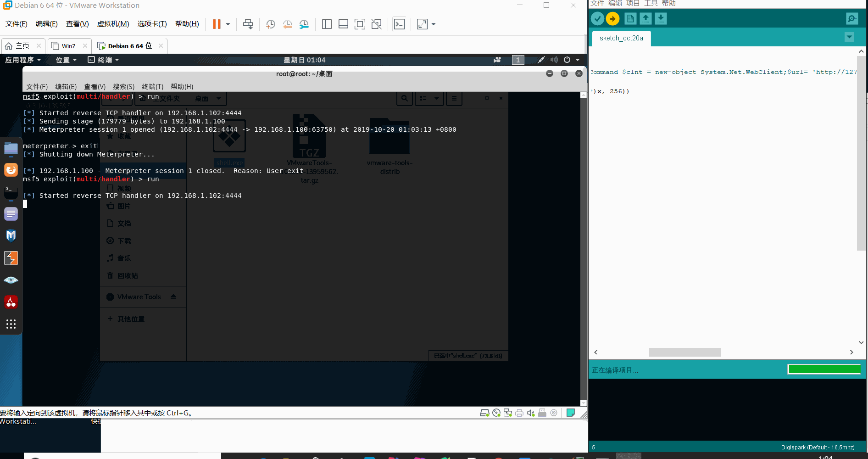Close the Debian 6 64 位 tab
The width and height of the screenshot is (868, 459).
tap(161, 46)
